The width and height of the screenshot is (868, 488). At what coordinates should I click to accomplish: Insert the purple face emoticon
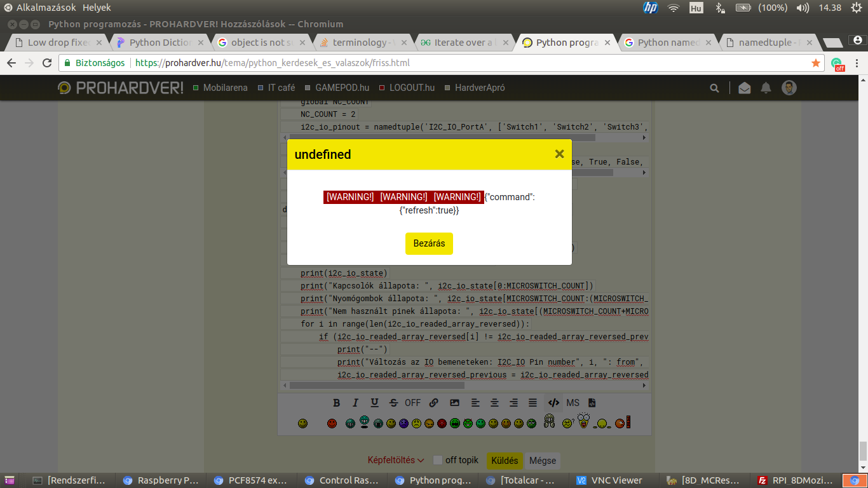coord(403,423)
